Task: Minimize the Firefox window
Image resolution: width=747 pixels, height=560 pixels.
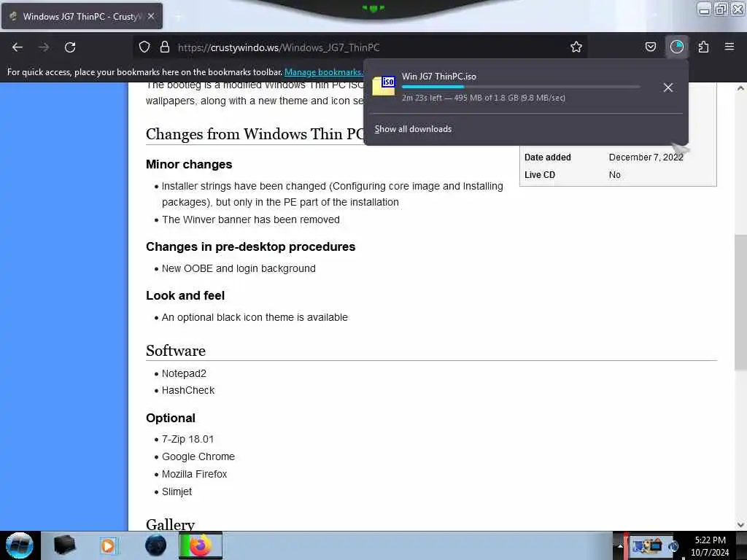Action: tap(704, 9)
